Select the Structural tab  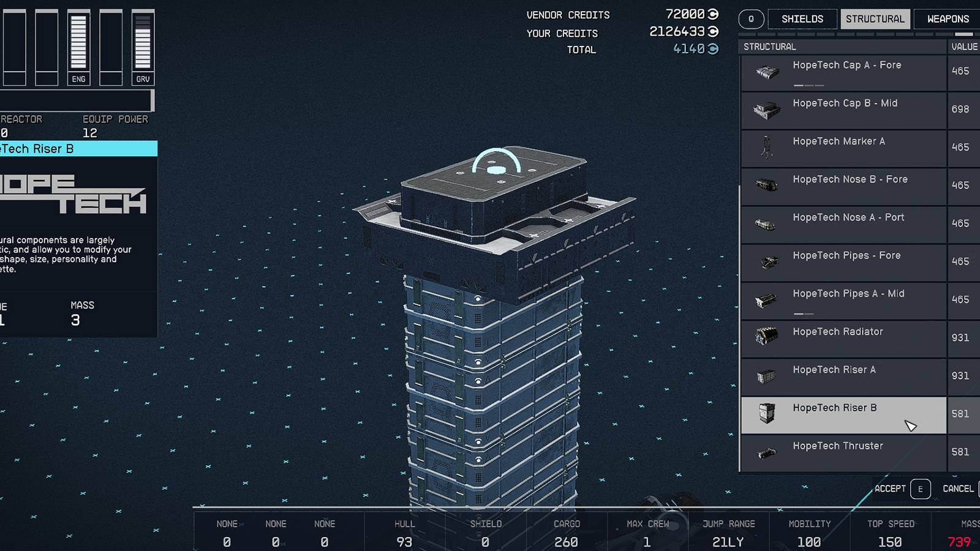tap(875, 19)
